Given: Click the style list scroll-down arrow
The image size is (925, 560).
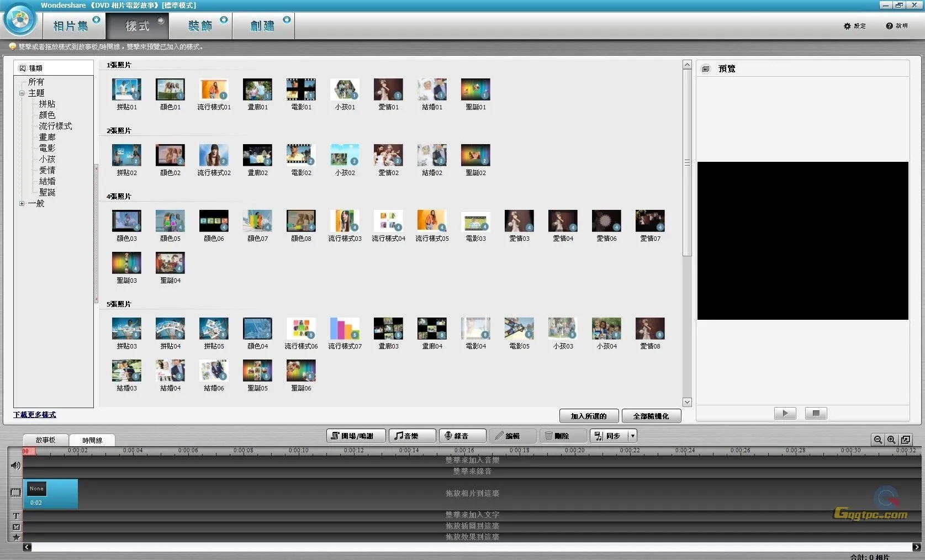Looking at the screenshot, I should coord(687,403).
